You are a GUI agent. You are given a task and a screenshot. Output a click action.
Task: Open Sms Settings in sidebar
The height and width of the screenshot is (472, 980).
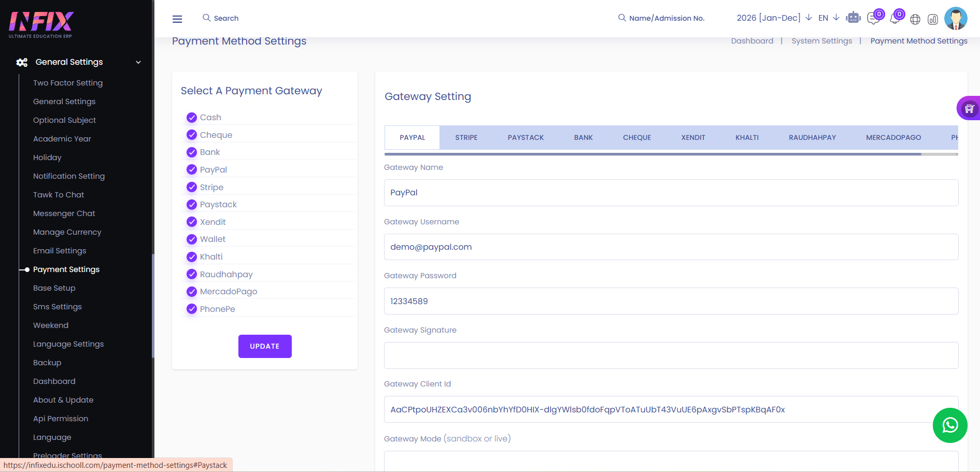pos(58,307)
